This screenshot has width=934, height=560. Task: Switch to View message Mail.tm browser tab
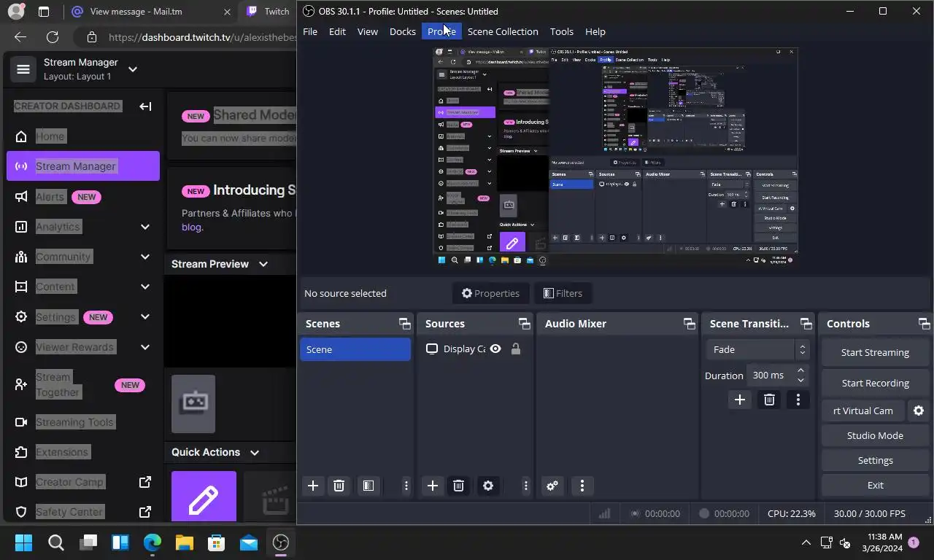point(150,12)
